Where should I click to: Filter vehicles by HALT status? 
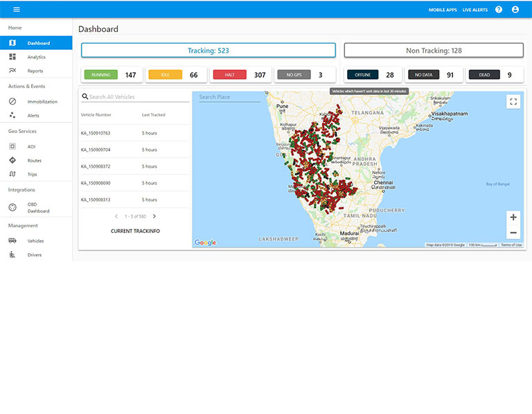pyautogui.click(x=229, y=75)
